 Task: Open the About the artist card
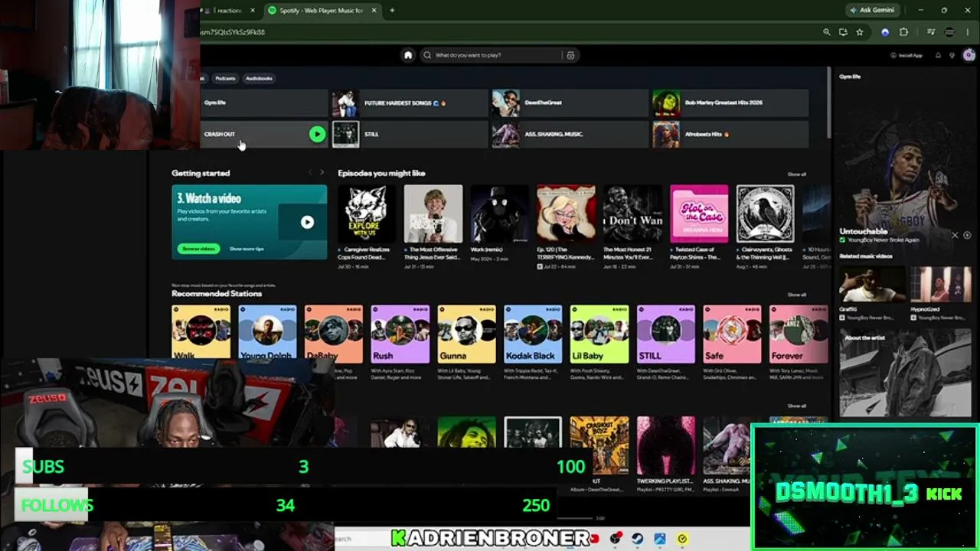905,373
